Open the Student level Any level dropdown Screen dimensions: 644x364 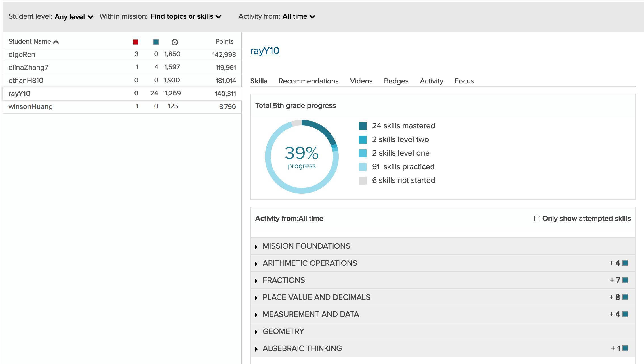(74, 17)
